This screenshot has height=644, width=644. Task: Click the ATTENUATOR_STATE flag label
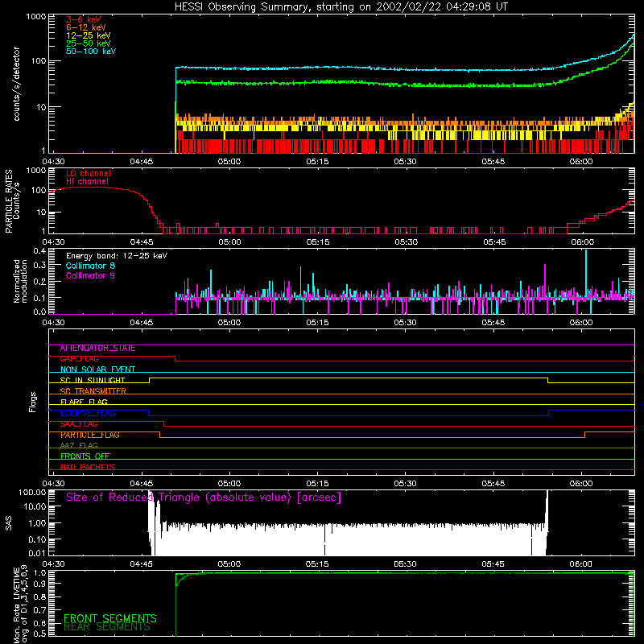click(x=97, y=349)
